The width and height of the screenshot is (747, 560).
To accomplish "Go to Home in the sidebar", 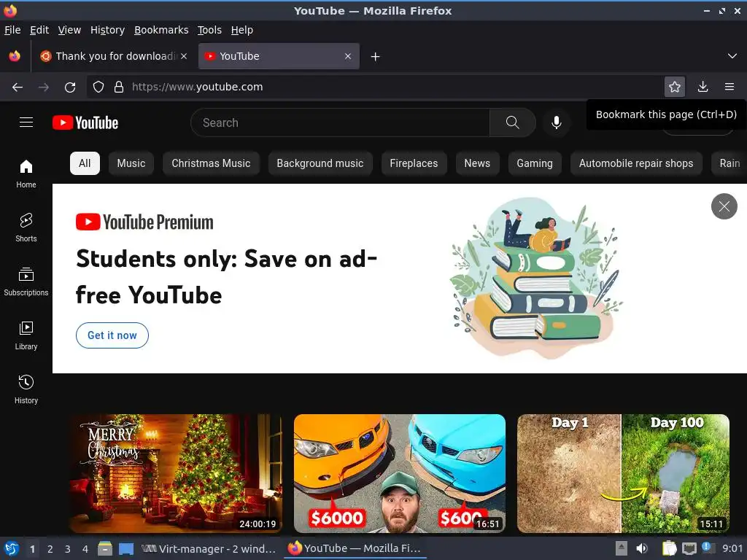I will point(26,174).
